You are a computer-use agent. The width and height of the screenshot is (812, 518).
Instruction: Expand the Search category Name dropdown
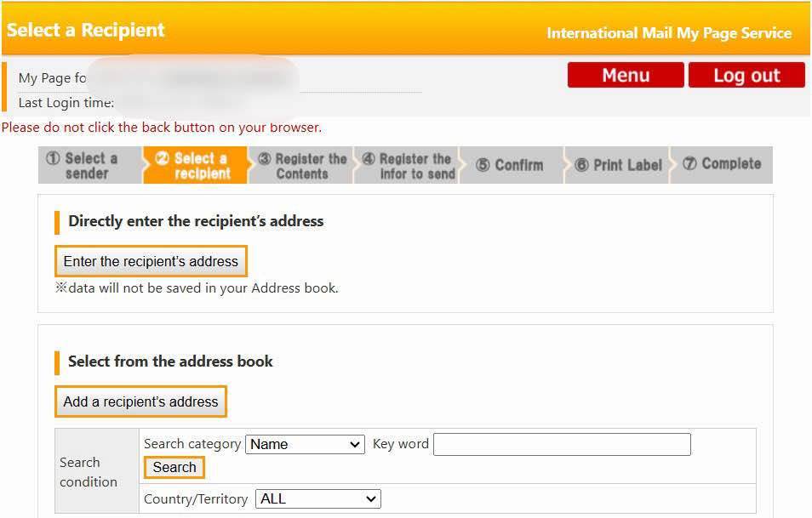coord(305,444)
